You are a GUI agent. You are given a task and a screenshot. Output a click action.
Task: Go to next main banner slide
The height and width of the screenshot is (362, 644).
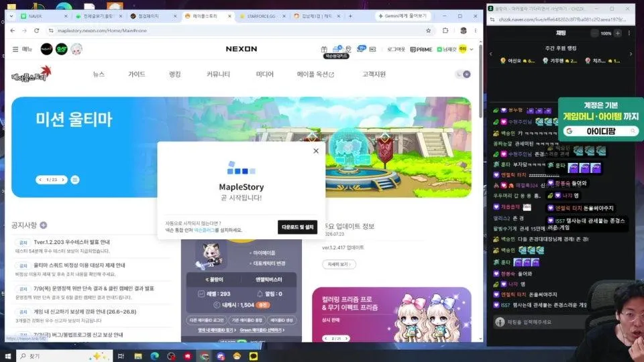pyautogui.click(x=63, y=180)
